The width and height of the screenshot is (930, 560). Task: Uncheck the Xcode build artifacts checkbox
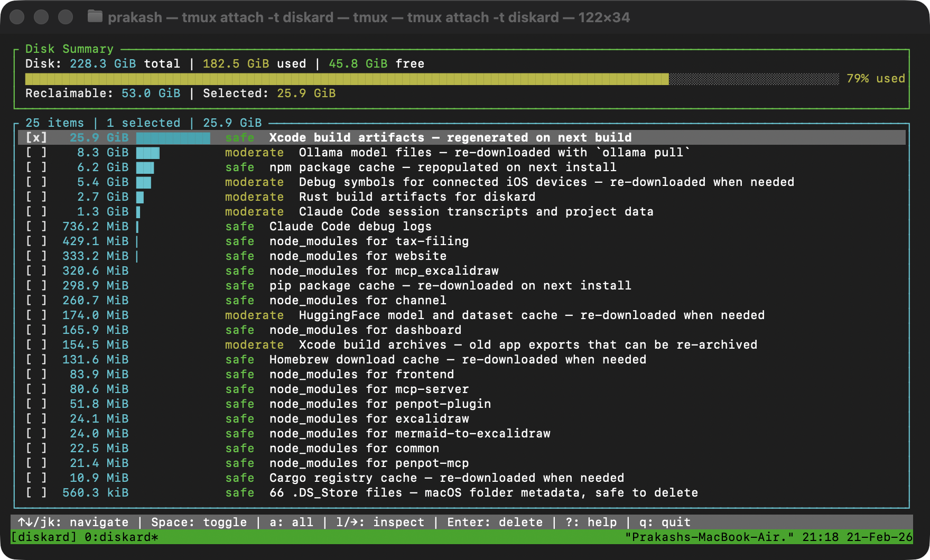coord(36,137)
